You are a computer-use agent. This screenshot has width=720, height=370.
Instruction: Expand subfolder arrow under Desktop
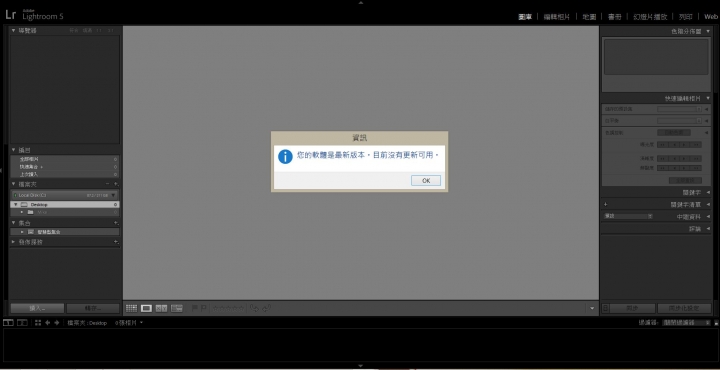(x=22, y=212)
